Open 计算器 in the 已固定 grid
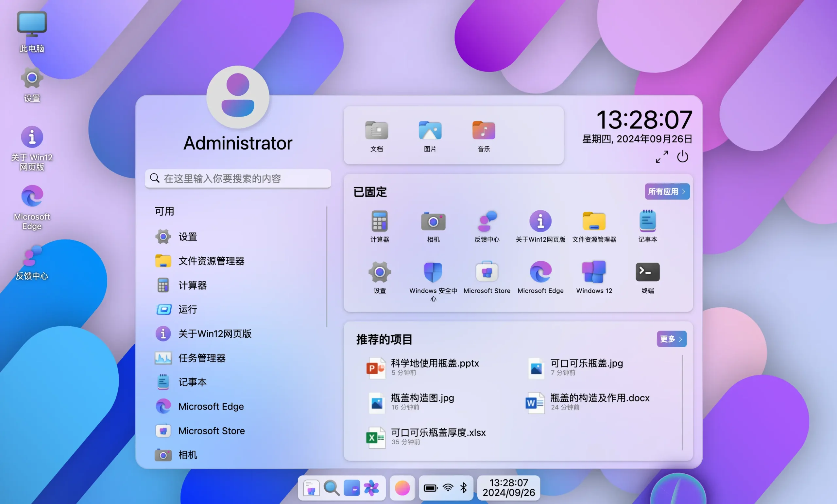Viewport: 837px width, 504px height. click(380, 226)
